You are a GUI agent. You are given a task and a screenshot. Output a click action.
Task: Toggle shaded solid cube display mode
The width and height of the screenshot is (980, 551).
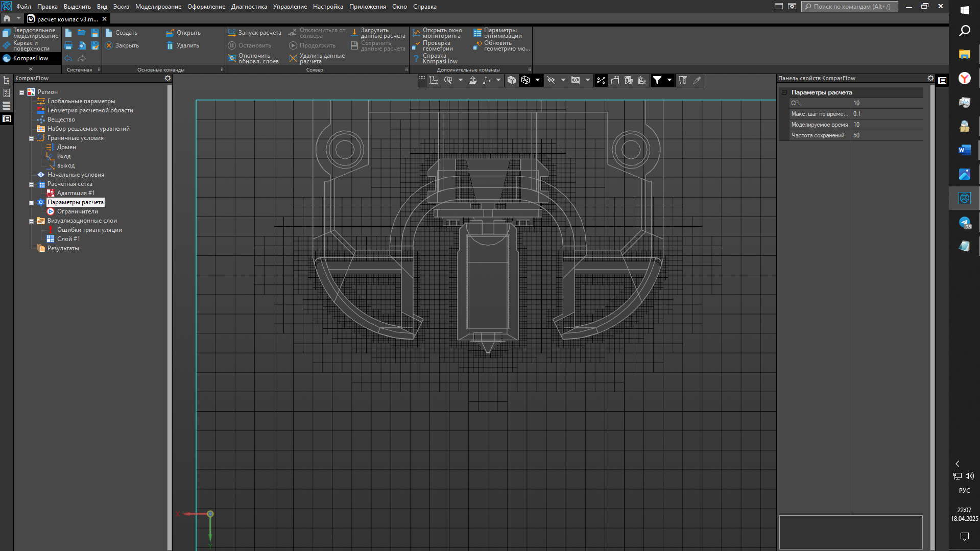point(512,80)
